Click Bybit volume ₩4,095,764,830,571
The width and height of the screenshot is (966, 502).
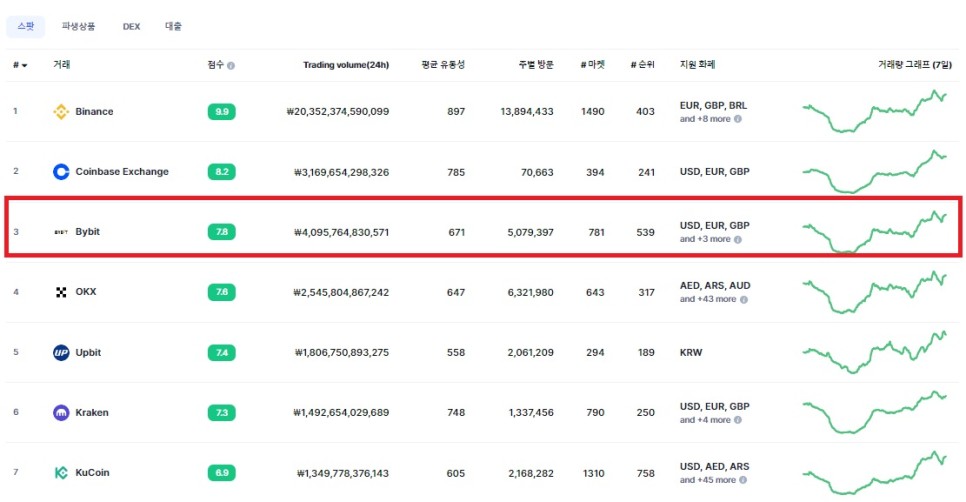pos(341,232)
